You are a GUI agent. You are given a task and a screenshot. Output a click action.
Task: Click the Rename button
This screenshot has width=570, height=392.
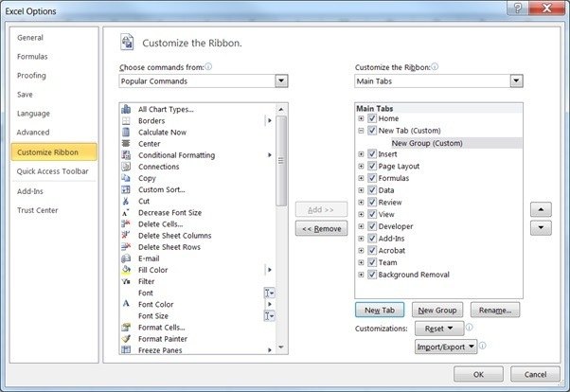coord(495,311)
